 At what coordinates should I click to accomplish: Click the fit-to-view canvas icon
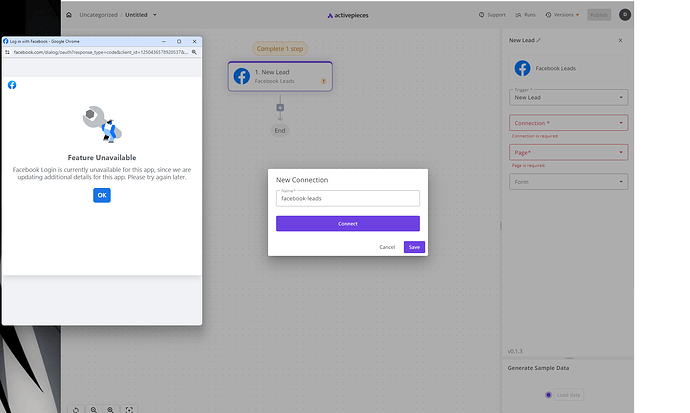coord(129,410)
